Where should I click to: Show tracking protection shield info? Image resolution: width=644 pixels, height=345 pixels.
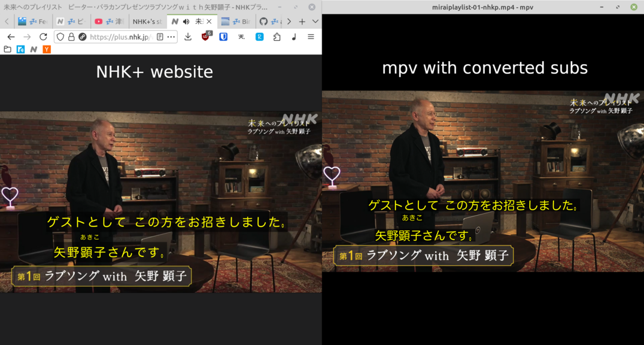(x=60, y=37)
